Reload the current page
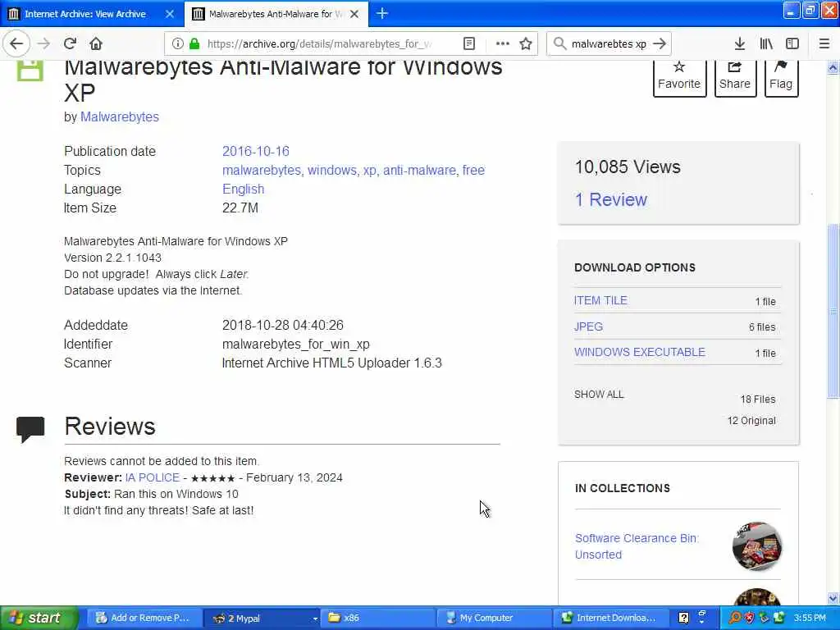Image resolution: width=840 pixels, height=630 pixels. click(70, 43)
